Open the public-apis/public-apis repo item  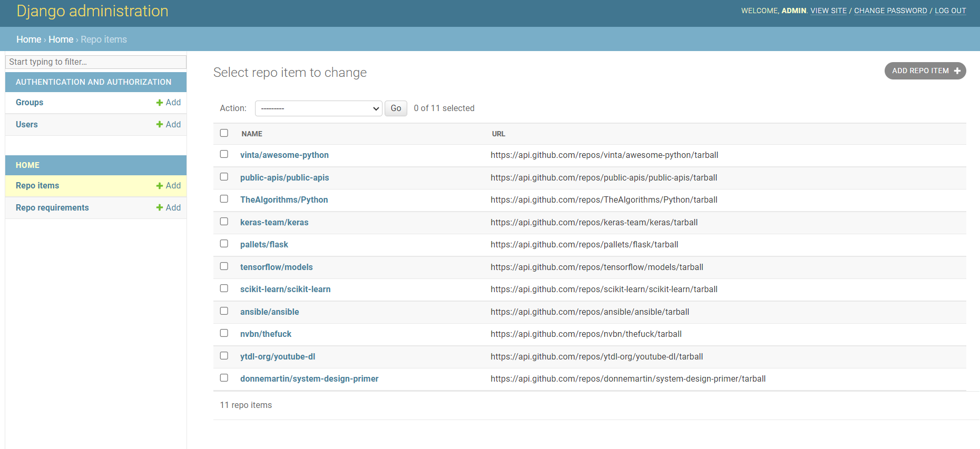[x=285, y=178]
